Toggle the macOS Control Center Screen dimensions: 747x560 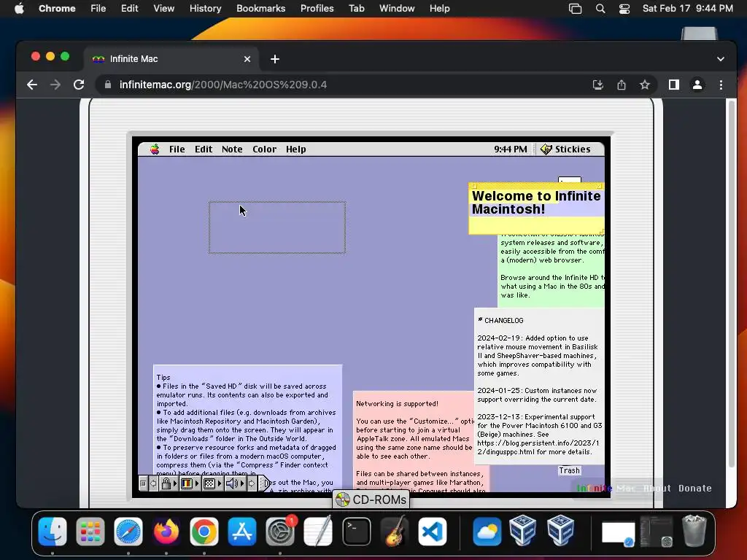pyautogui.click(x=624, y=9)
